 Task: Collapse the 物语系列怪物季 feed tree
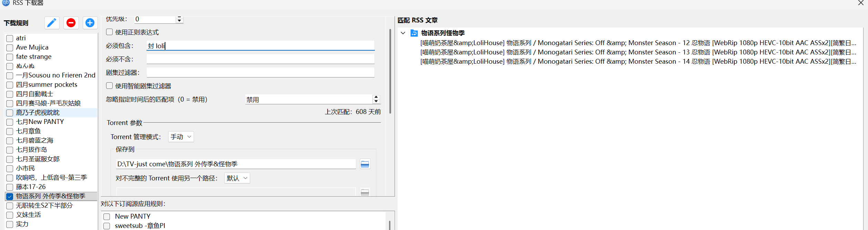[403, 33]
